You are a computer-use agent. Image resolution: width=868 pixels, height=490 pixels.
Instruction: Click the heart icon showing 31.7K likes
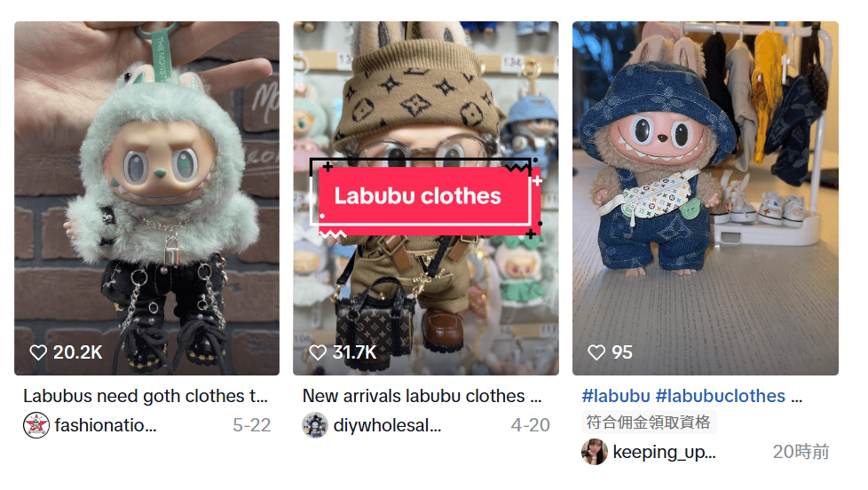(x=318, y=352)
